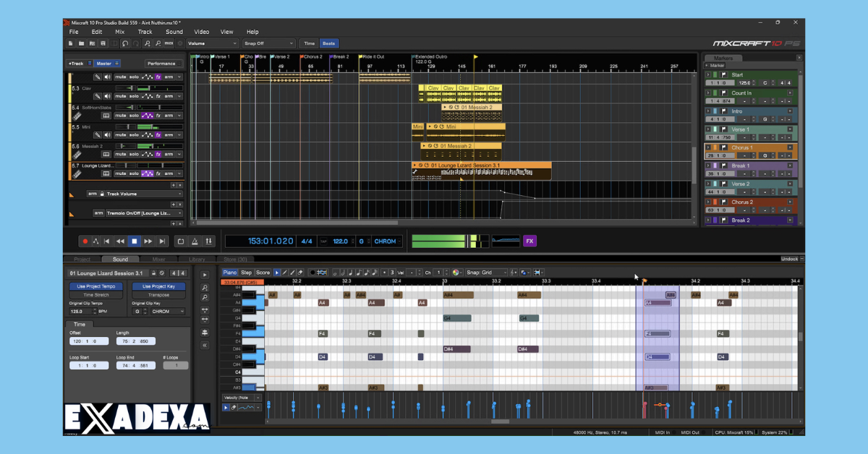The image size is (868, 454).
Task: Click the purple FX button beside the master meters
Action: (530, 240)
